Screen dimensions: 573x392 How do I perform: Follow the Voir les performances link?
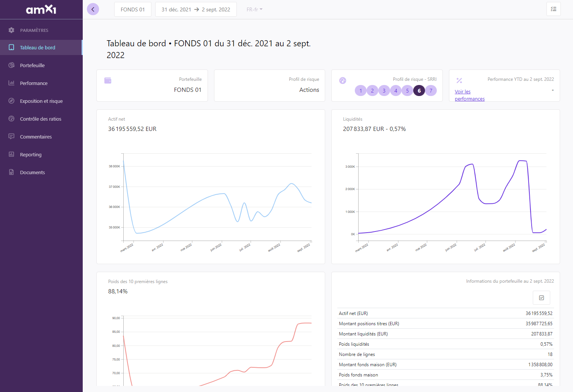click(470, 95)
